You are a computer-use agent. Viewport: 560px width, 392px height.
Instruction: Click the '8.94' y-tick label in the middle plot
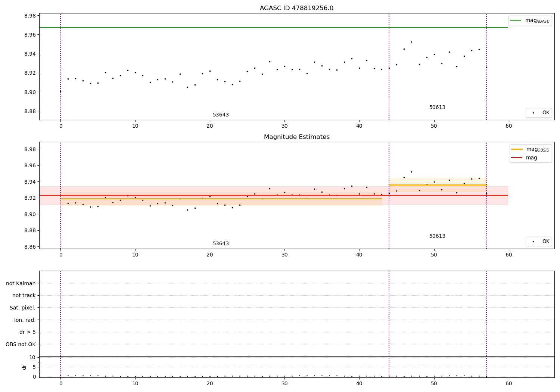coord(30,182)
